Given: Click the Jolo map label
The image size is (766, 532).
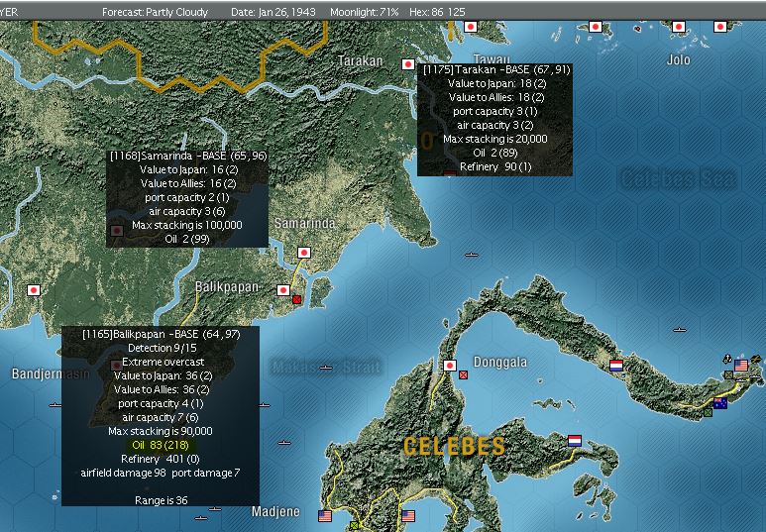Looking at the screenshot, I should tap(679, 60).
